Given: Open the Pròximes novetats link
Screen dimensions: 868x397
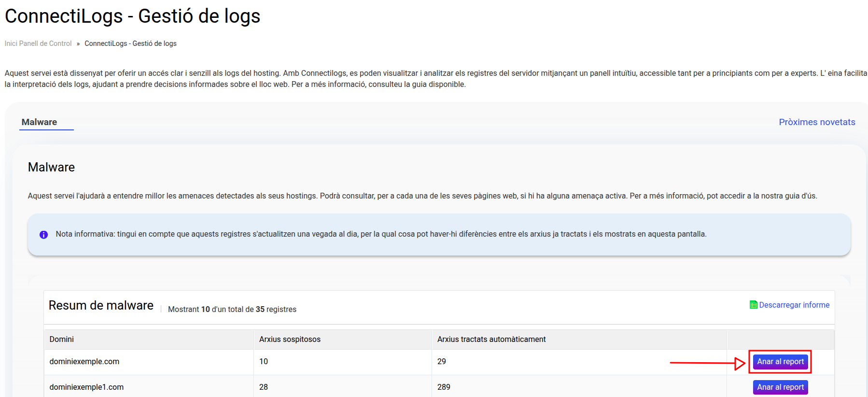Looking at the screenshot, I should tap(817, 122).
